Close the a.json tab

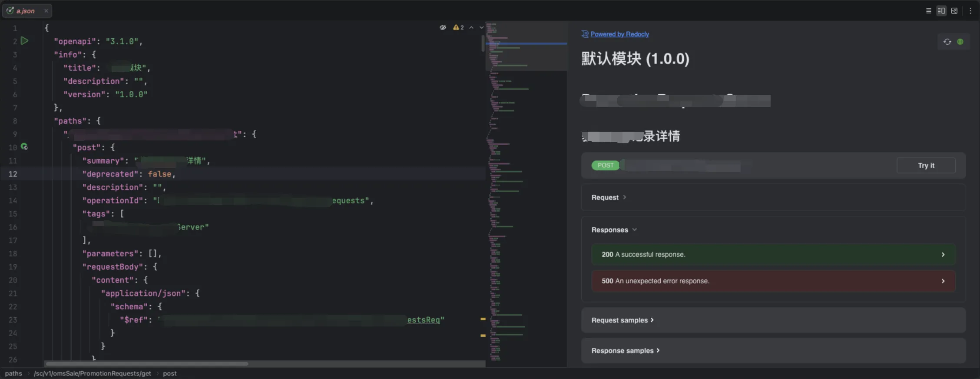tap(46, 11)
